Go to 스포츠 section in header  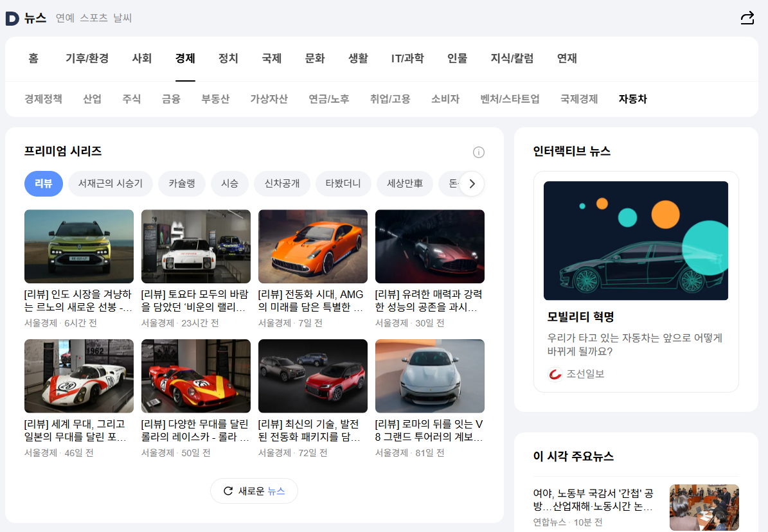click(94, 18)
